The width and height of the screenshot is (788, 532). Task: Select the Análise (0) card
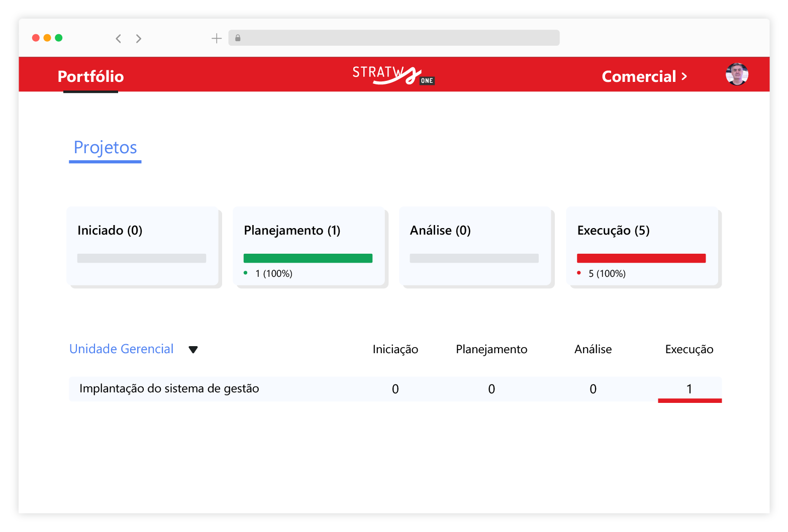(475, 246)
